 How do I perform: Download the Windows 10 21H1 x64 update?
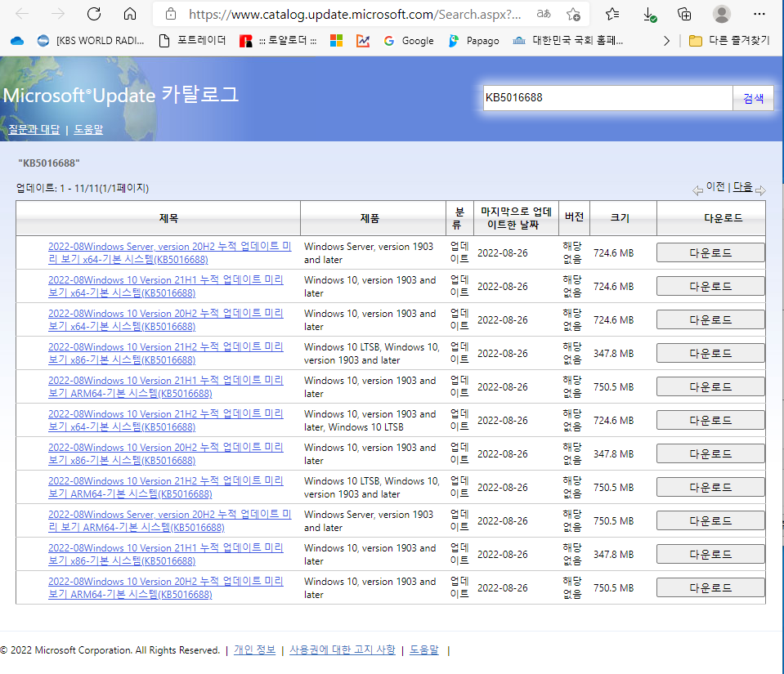(710, 286)
